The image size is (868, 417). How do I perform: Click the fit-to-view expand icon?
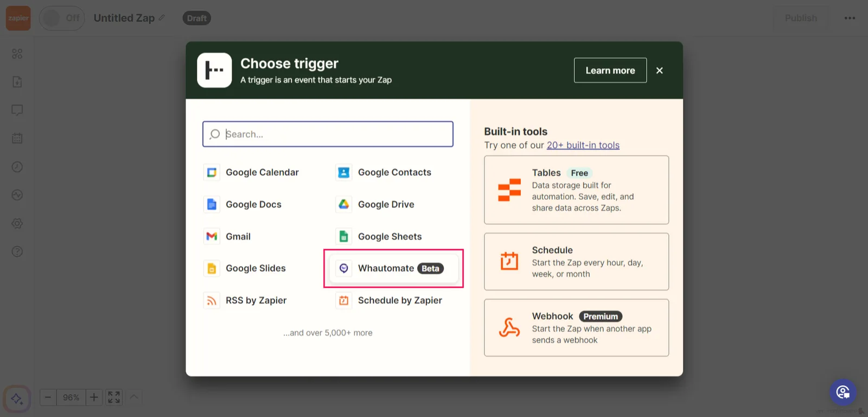[114, 397]
